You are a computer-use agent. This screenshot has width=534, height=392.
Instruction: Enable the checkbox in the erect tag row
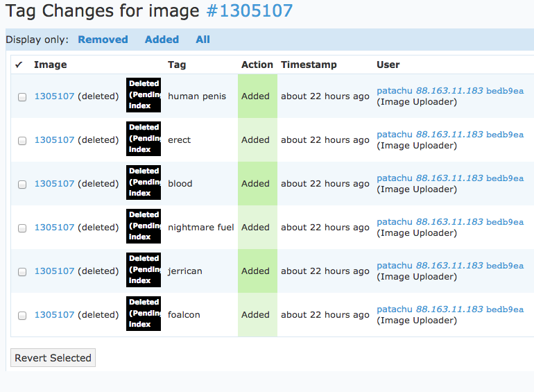pyautogui.click(x=22, y=141)
